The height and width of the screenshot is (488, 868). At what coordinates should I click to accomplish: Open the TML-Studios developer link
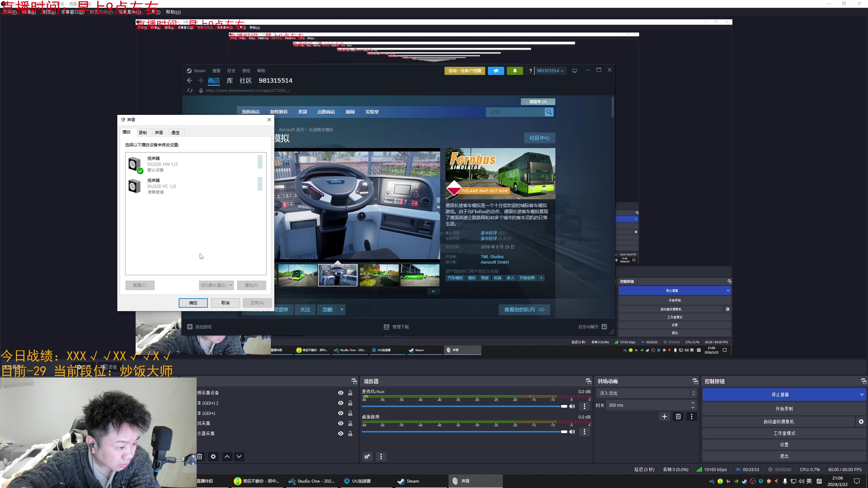tap(492, 257)
